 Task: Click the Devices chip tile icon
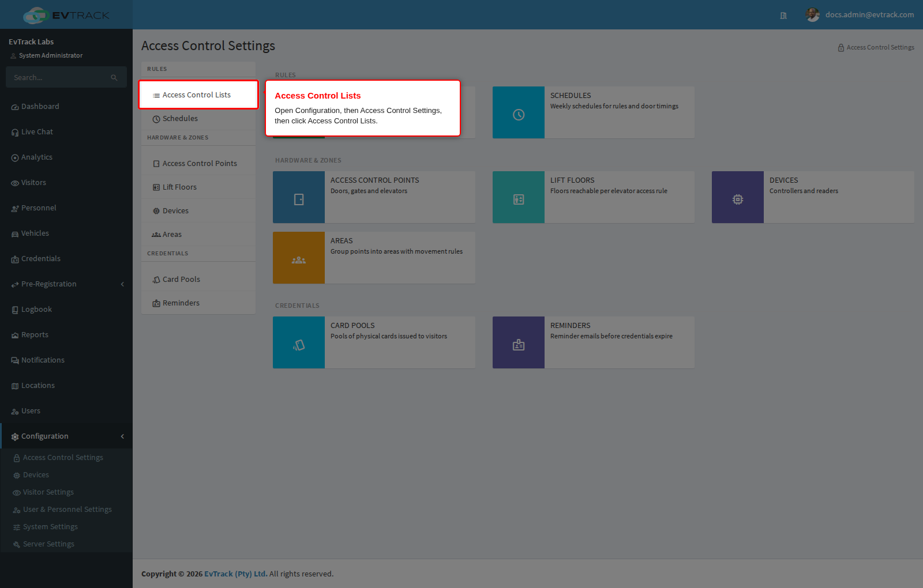coord(738,199)
